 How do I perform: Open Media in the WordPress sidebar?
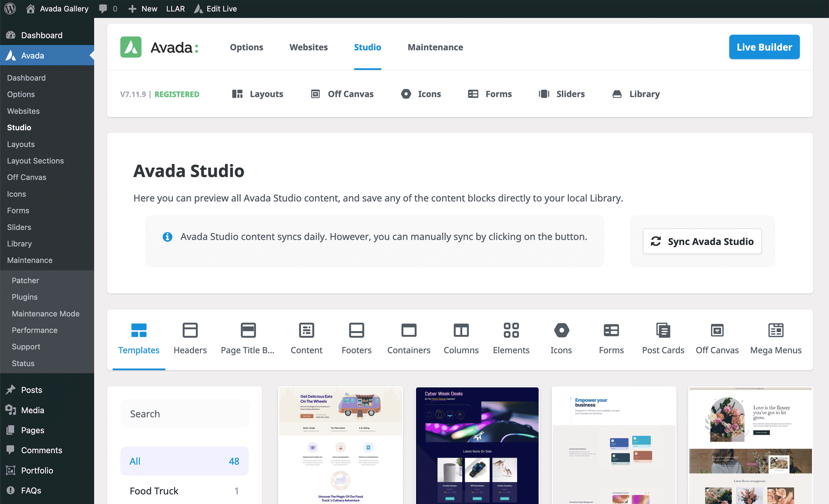32,410
